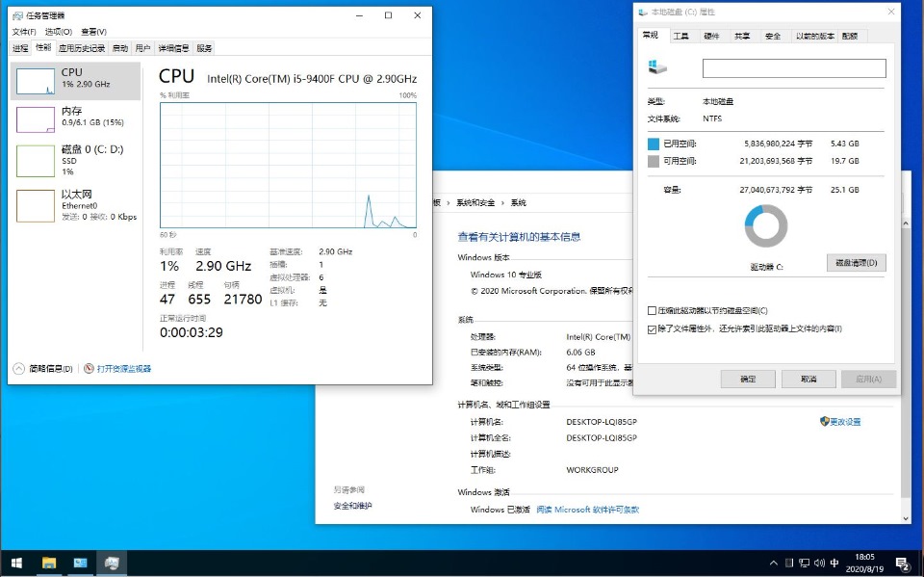The image size is (924, 577).
Task: Maximize the Task Manager window
Action: click(388, 15)
